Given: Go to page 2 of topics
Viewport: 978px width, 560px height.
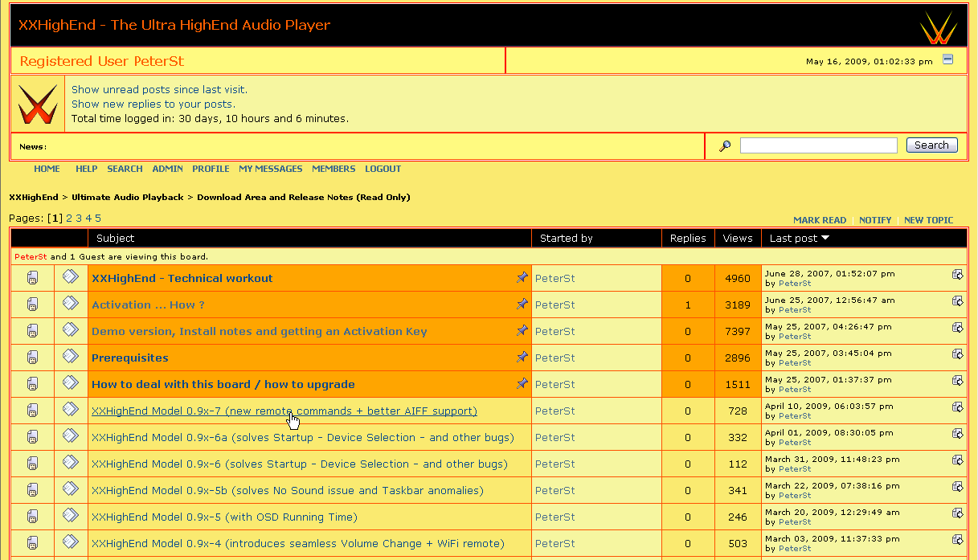Looking at the screenshot, I should click(x=69, y=219).
